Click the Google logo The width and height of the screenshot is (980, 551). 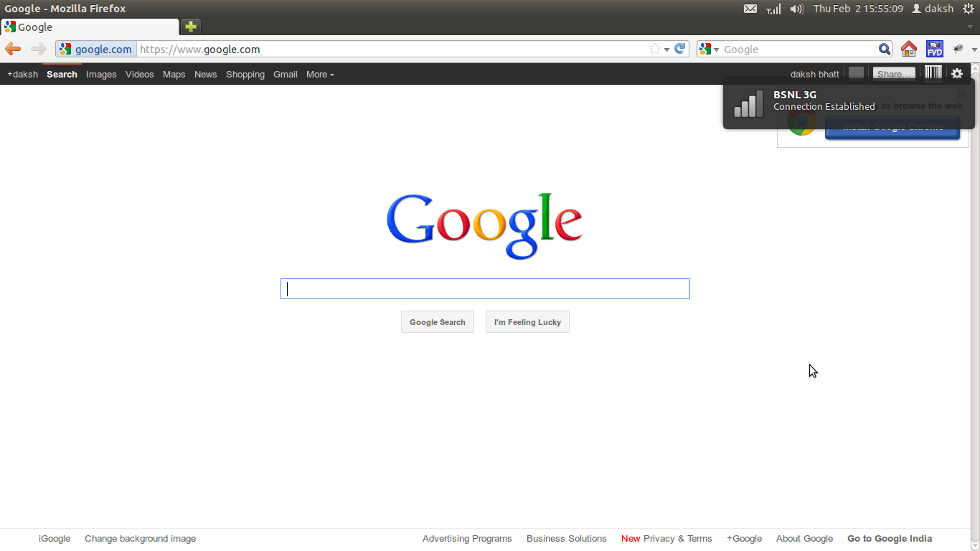(x=484, y=226)
